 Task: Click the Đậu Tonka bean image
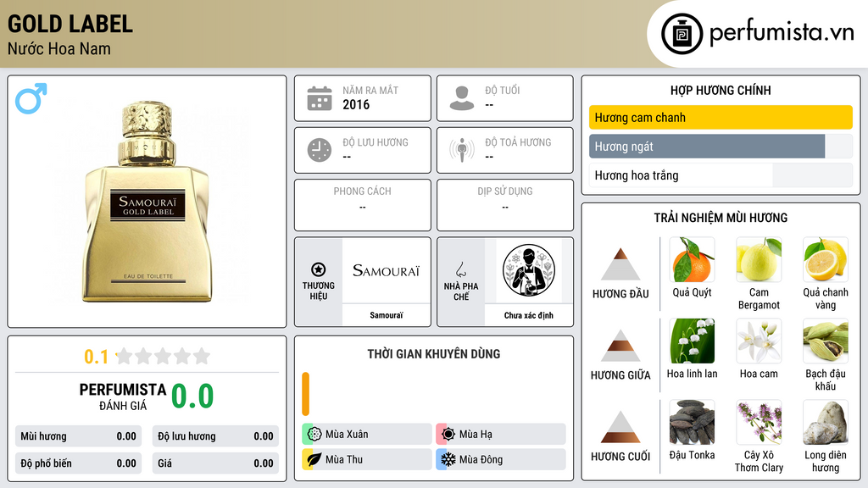[x=692, y=422]
